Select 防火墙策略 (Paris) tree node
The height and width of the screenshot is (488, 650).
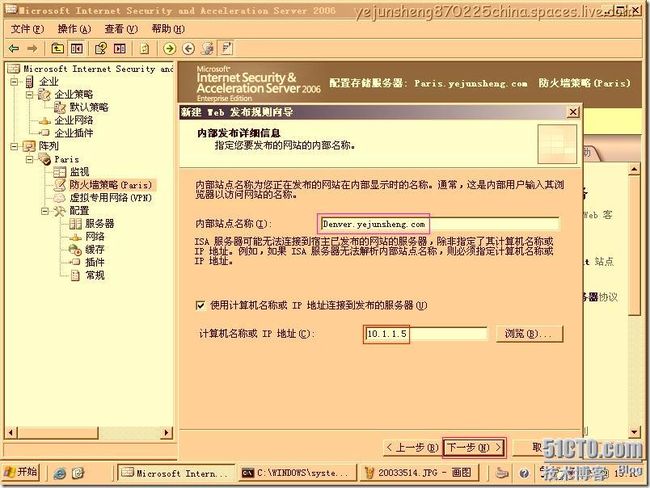pos(110,185)
